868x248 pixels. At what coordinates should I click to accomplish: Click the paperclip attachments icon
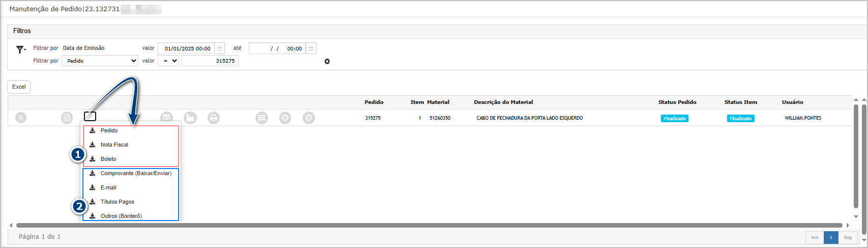pyautogui.click(x=90, y=117)
